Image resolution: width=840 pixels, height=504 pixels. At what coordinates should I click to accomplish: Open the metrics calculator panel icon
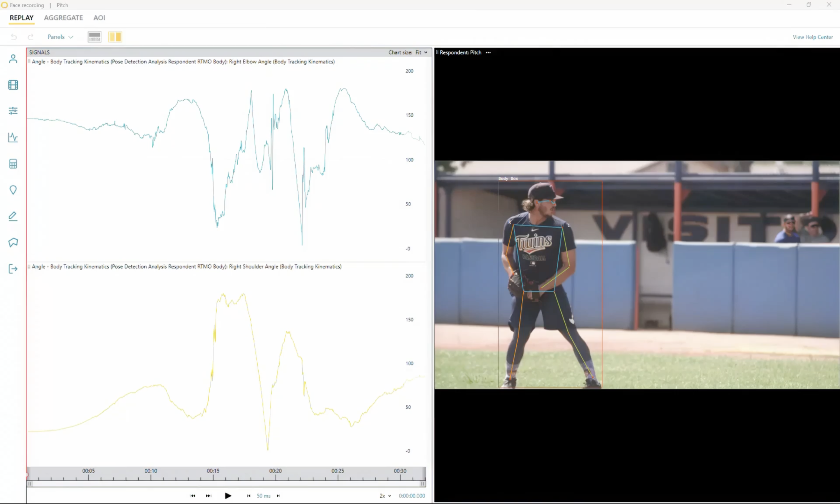pos(13,164)
